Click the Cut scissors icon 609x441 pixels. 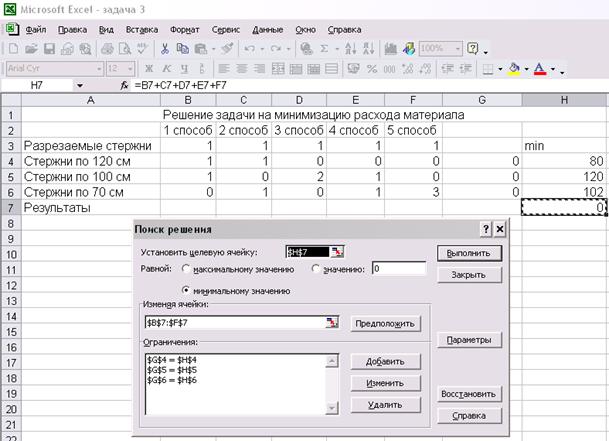(165, 48)
